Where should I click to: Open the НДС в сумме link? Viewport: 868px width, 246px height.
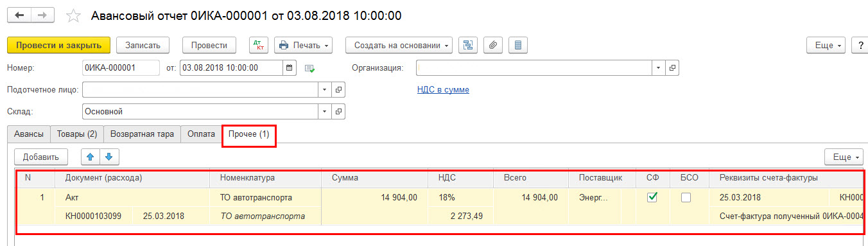pos(443,89)
